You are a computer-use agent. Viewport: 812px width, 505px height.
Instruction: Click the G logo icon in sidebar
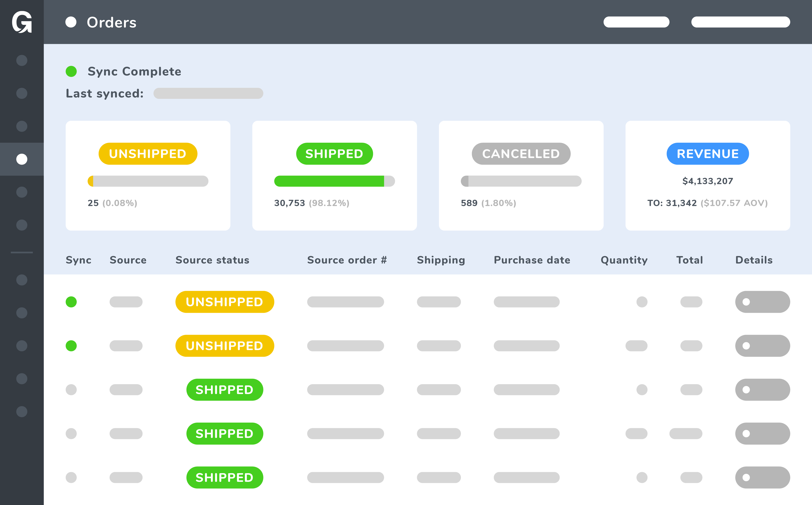pyautogui.click(x=22, y=22)
